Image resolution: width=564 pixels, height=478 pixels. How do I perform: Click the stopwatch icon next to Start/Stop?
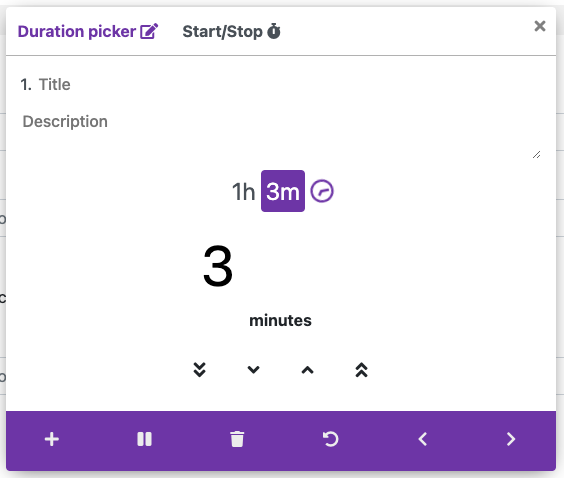274,31
